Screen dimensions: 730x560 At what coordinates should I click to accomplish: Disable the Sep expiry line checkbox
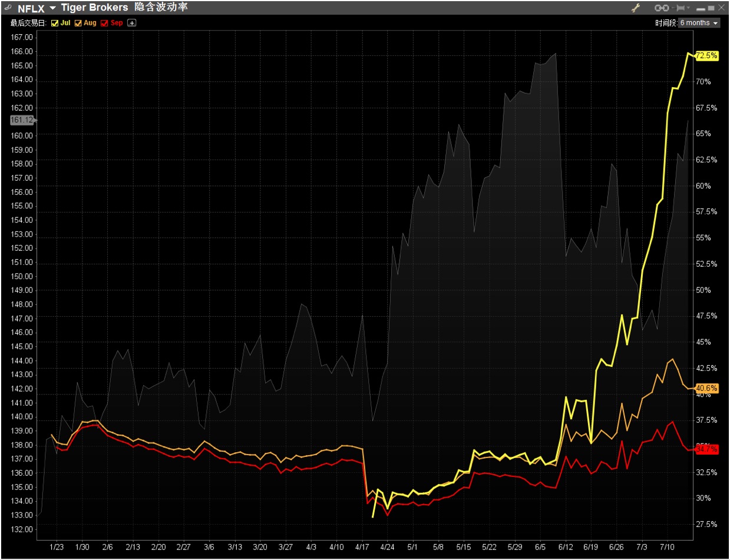pos(105,23)
